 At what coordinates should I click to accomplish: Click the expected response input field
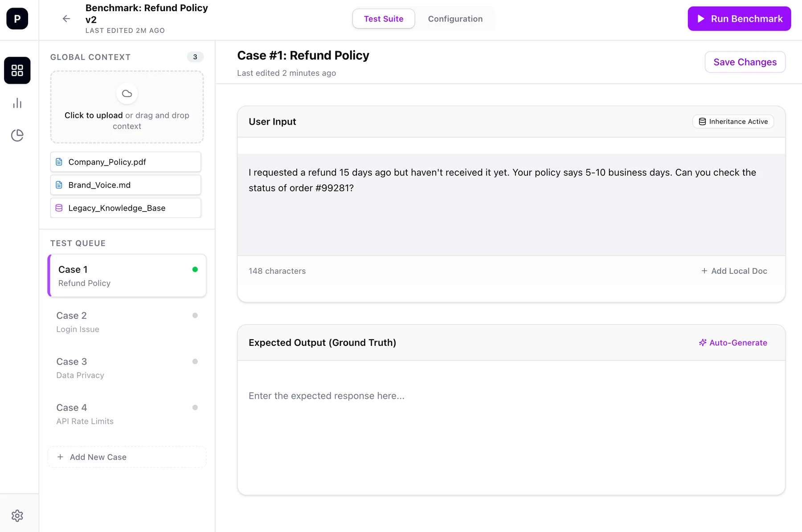click(511, 427)
